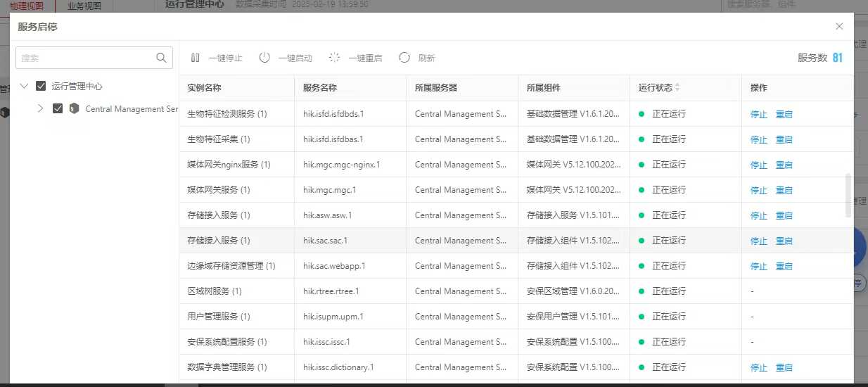868x387 pixels.
Task: Click the 运行管理中心 title in background window
Action: pos(195,4)
